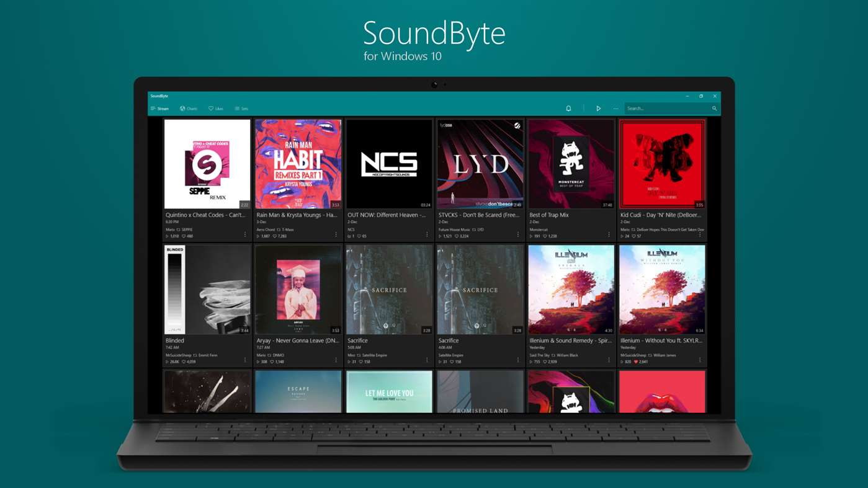Click repost icon beside DNMO
The width and height of the screenshot is (868, 488).
pos(270,355)
